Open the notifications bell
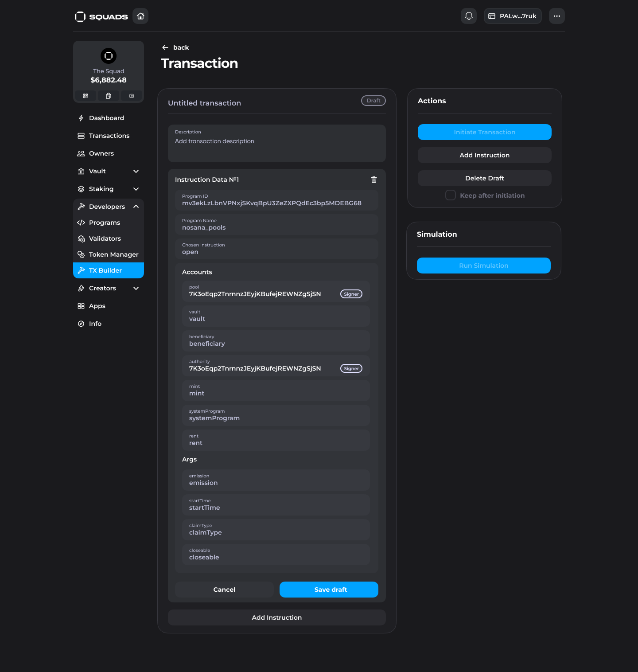 point(469,16)
